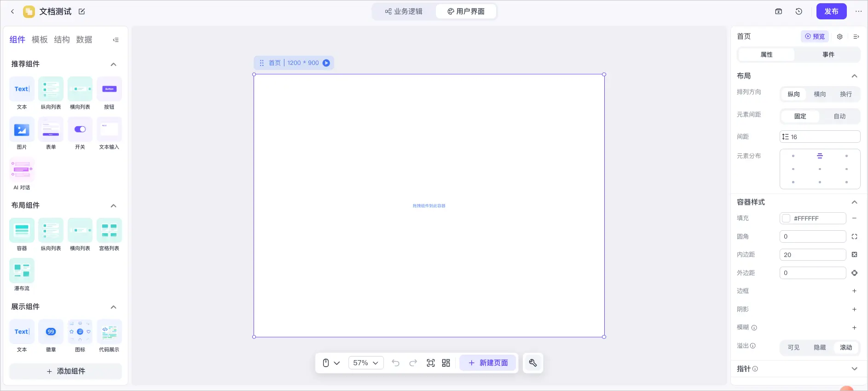Set 元素间距 to 固定

pos(800,116)
